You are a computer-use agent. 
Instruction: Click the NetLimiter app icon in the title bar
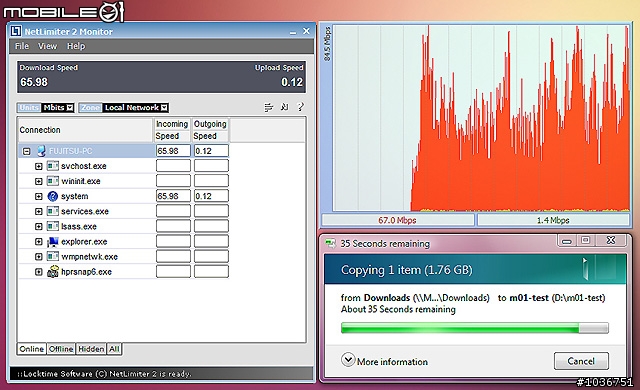tap(16, 31)
